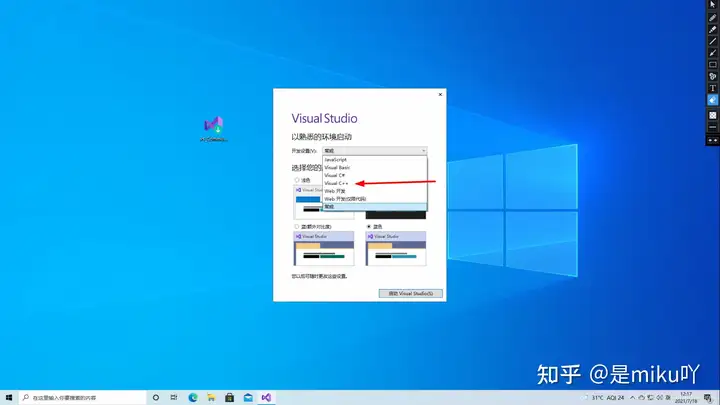Click the line thickness icon
720x405 pixels.
pyautogui.click(x=712, y=127)
